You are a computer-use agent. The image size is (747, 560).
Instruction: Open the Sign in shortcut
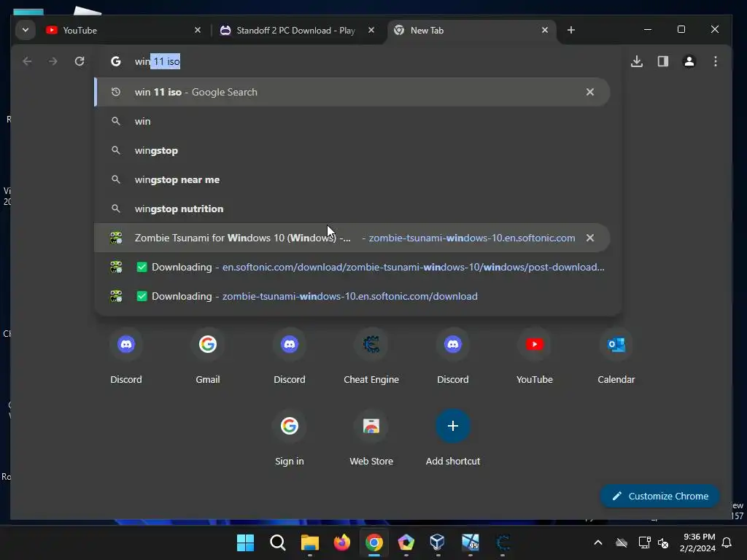tap(289, 438)
